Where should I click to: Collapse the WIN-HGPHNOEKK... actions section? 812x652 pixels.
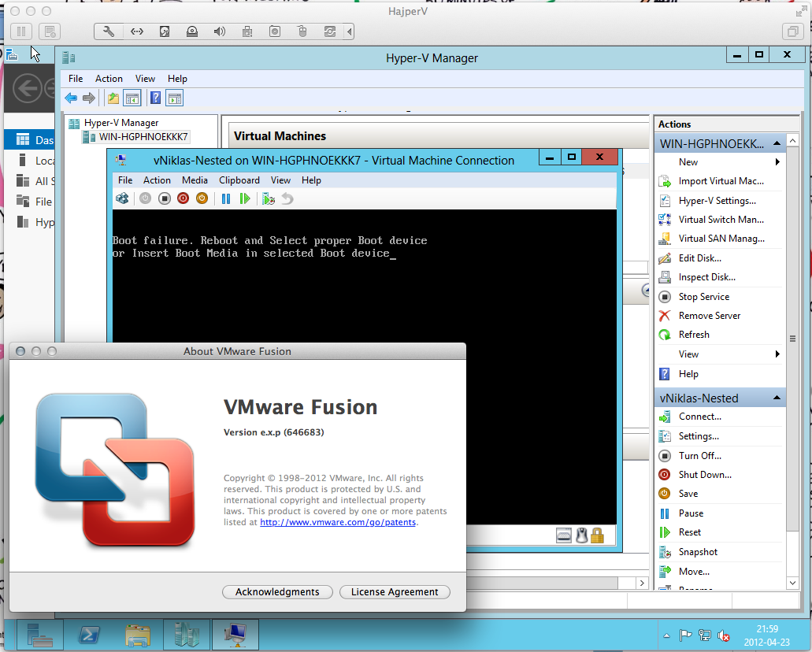click(x=777, y=143)
